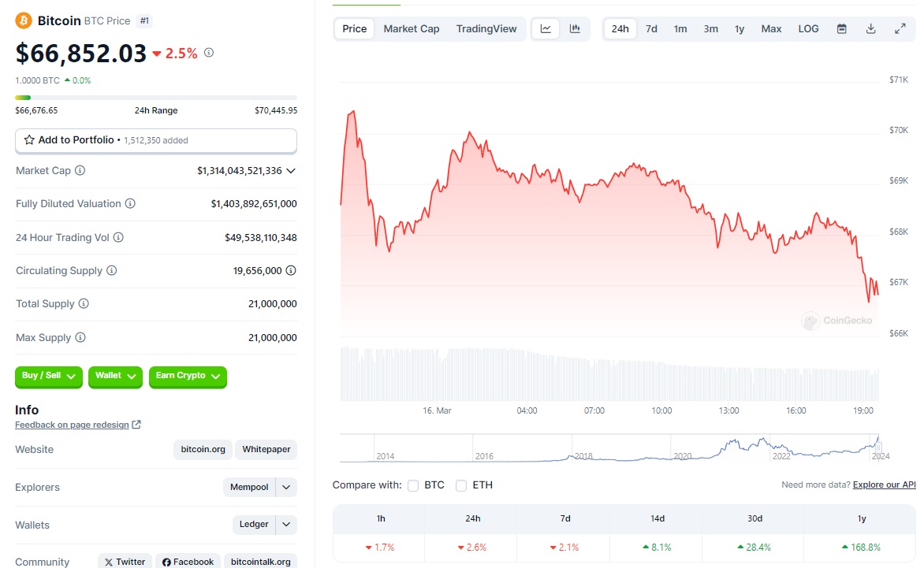Viewport: 924px width, 568px height.
Task: Switch to line chart view icon
Action: click(x=546, y=29)
